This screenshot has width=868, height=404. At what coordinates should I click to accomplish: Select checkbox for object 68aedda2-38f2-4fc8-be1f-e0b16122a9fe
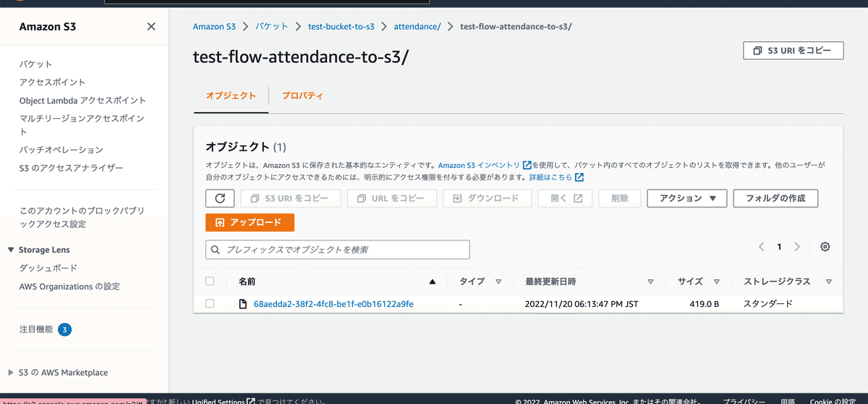pos(210,304)
